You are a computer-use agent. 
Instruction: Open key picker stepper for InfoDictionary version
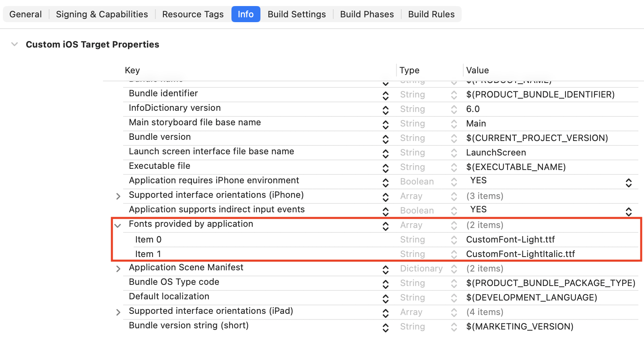coord(386,110)
